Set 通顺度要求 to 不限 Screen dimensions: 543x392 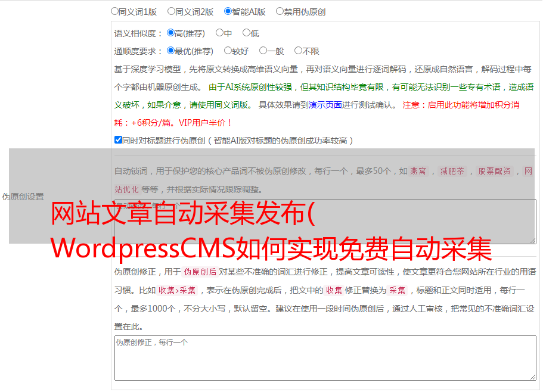(x=298, y=51)
